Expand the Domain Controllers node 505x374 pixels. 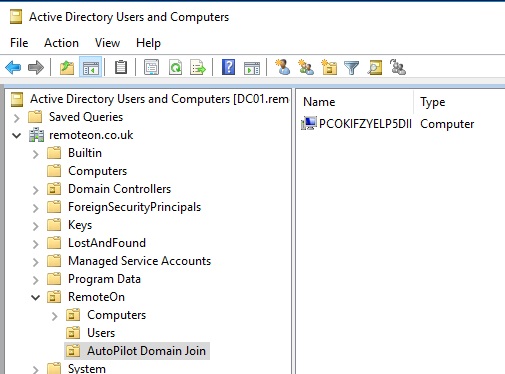click(35, 190)
